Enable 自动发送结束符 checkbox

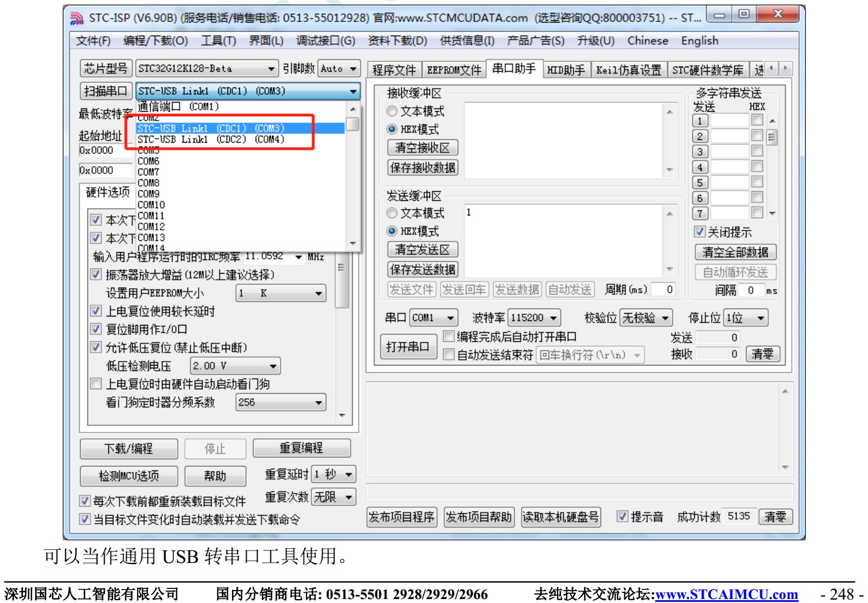point(449,355)
